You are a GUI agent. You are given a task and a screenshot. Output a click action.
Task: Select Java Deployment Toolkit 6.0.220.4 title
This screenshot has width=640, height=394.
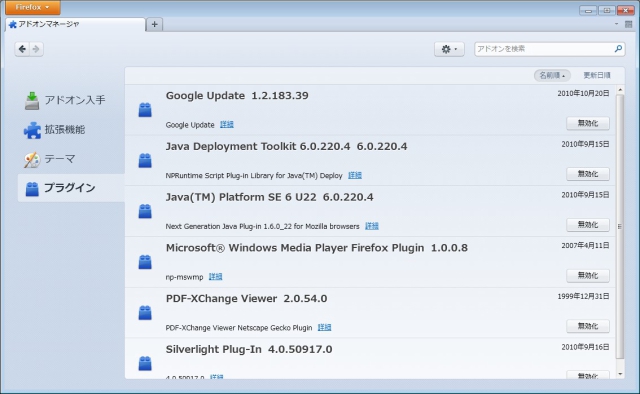(286, 147)
